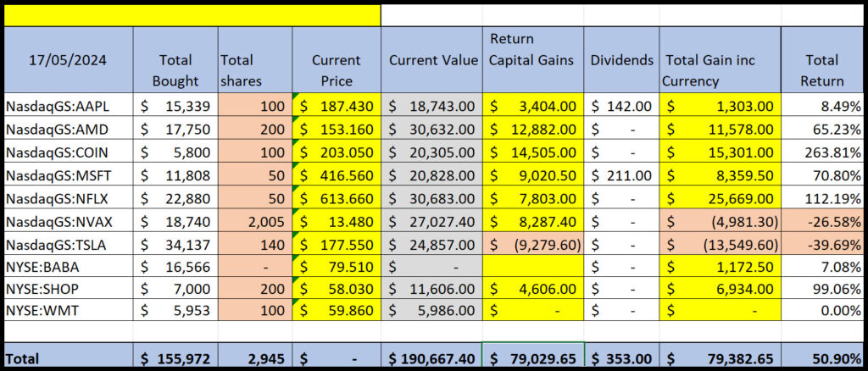Select SHOP current value 11,606.00
The image size is (868, 371).
pyautogui.click(x=431, y=288)
